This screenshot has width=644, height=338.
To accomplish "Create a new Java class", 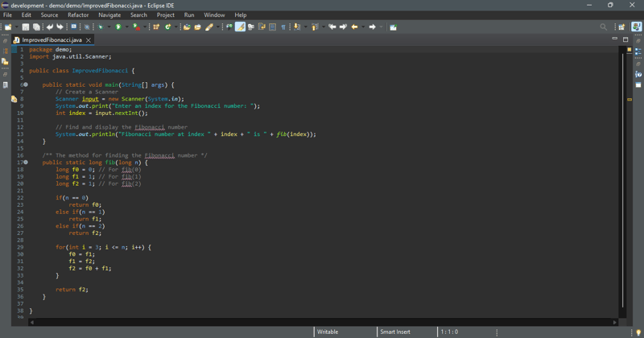I will tap(167, 27).
